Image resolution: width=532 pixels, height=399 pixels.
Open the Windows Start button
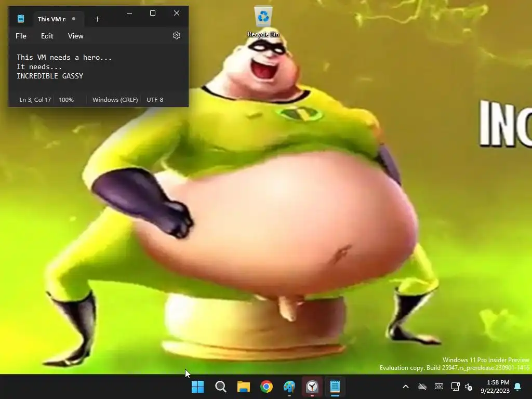[x=197, y=387]
